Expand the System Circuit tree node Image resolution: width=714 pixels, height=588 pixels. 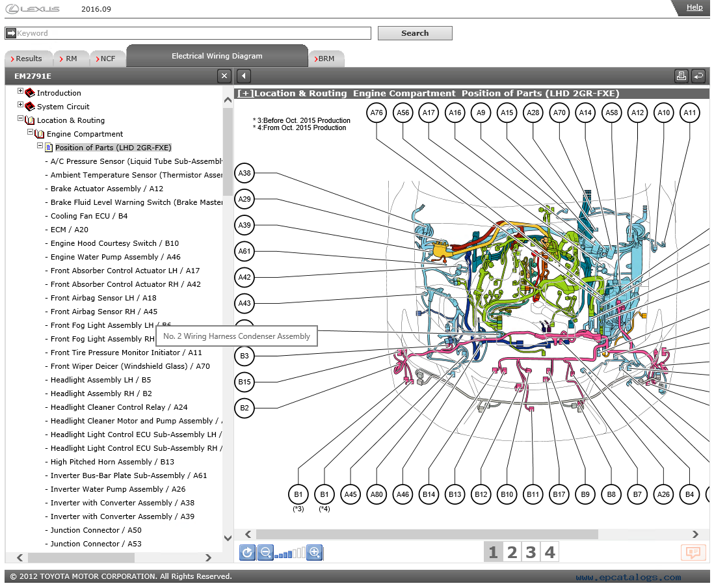coord(20,105)
